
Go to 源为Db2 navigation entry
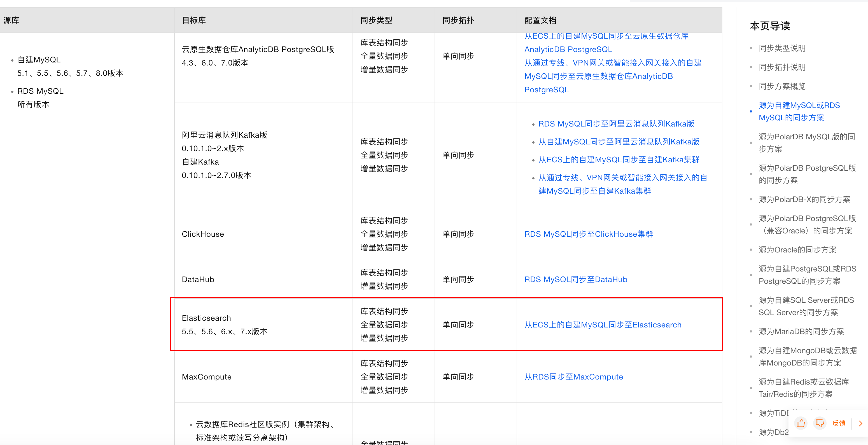pyautogui.click(x=774, y=432)
